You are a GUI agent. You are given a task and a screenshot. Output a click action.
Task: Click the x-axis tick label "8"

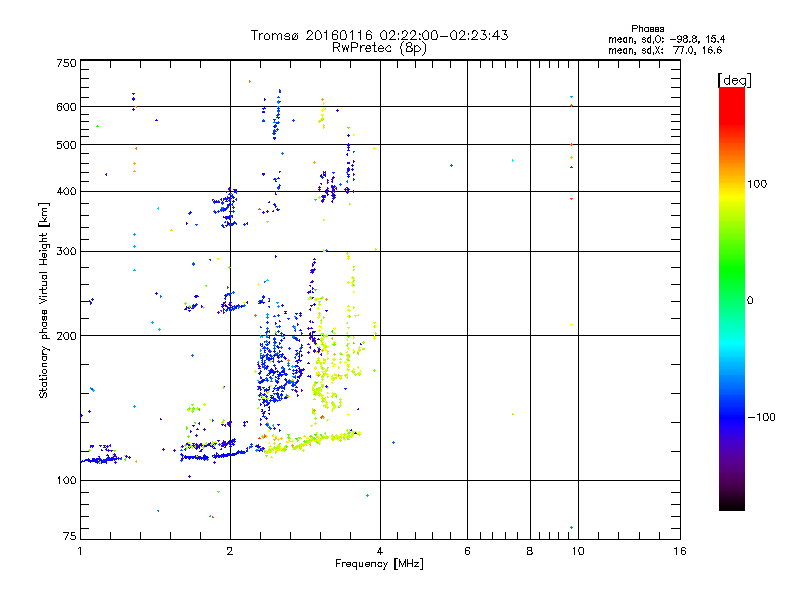(530, 551)
